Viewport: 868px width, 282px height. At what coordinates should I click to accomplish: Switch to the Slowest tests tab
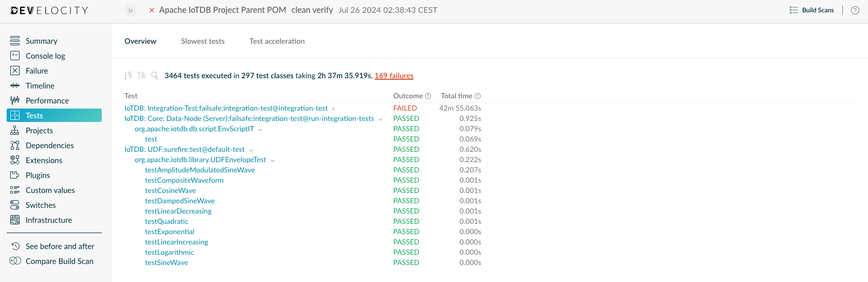[x=203, y=41]
